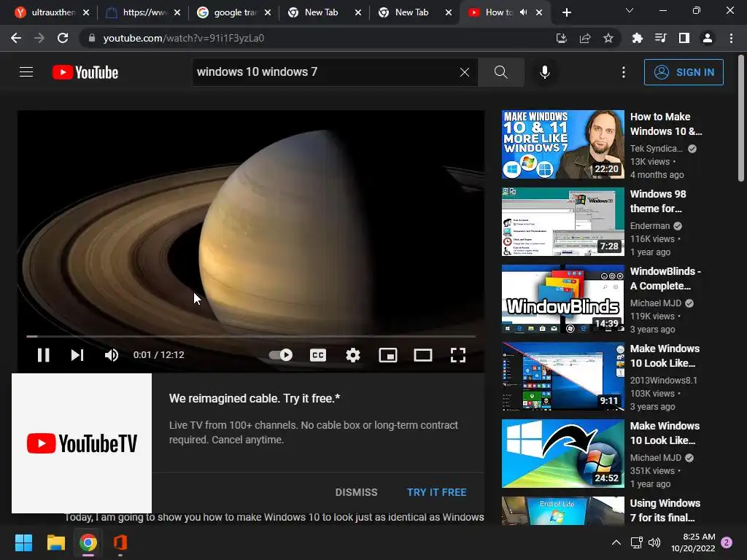Open video player settings gear
747x560 pixels.
pyautogui.click(x=353, y=355)
